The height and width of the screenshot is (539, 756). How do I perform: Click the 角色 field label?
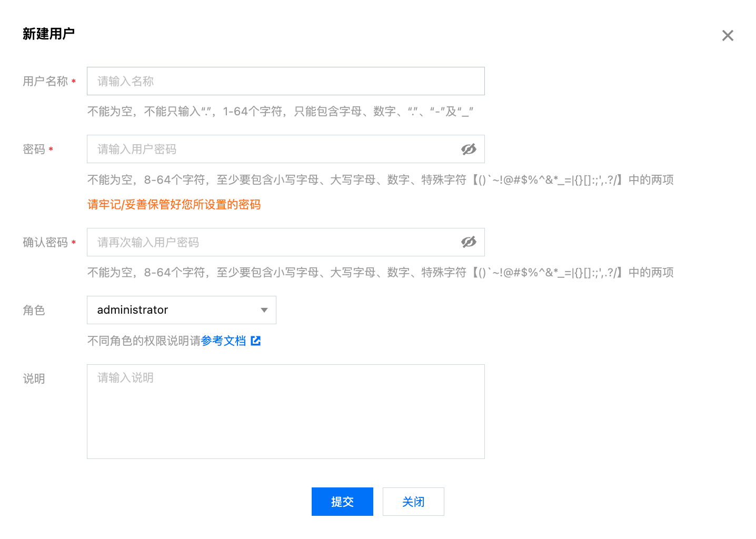coord(34,310)
